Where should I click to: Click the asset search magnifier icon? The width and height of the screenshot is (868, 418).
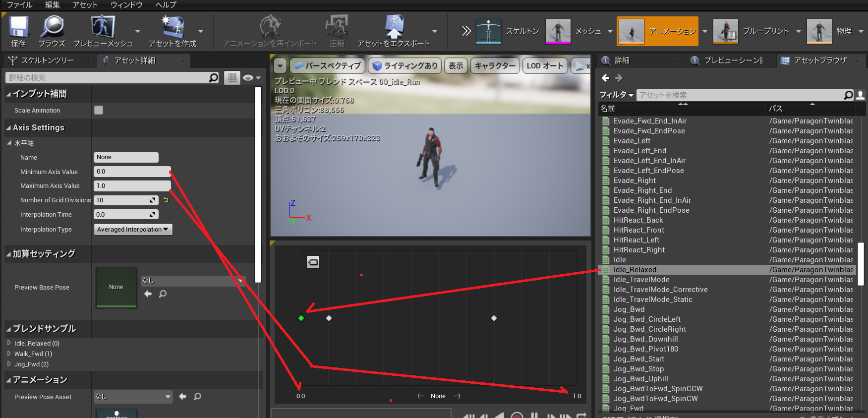849,95
